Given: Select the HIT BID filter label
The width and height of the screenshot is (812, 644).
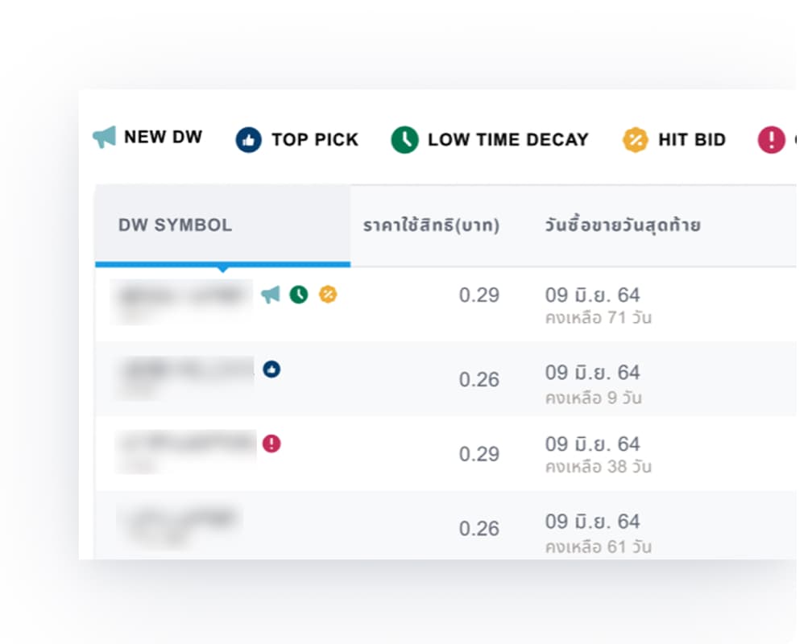Looking at the screenshot, I should [x=691, y=140].
